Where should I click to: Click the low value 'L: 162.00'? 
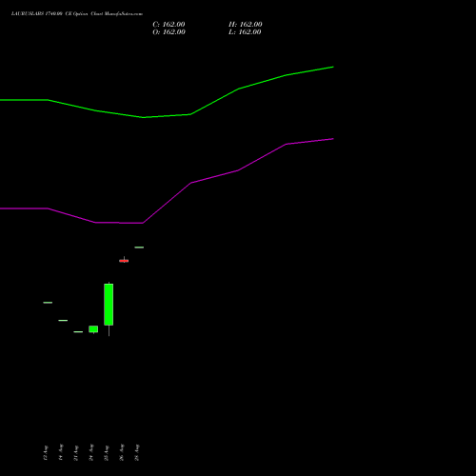245,32
